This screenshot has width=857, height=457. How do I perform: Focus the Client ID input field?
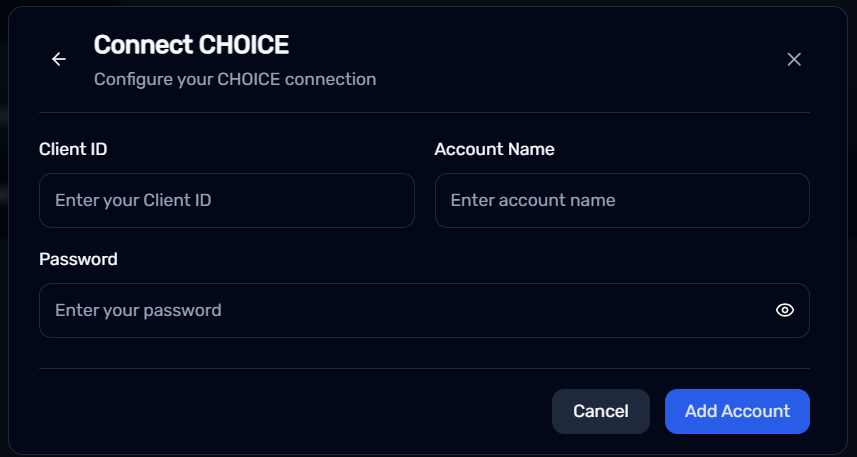(227, 200)
